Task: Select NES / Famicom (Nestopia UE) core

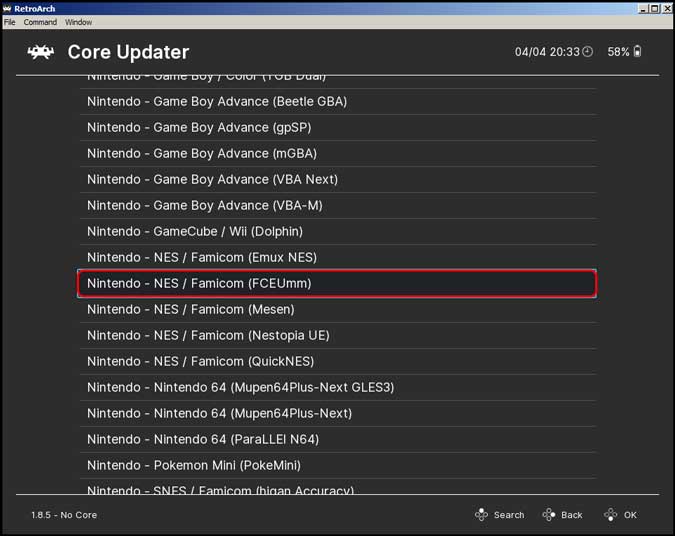Action: click(x=338, y=335)
